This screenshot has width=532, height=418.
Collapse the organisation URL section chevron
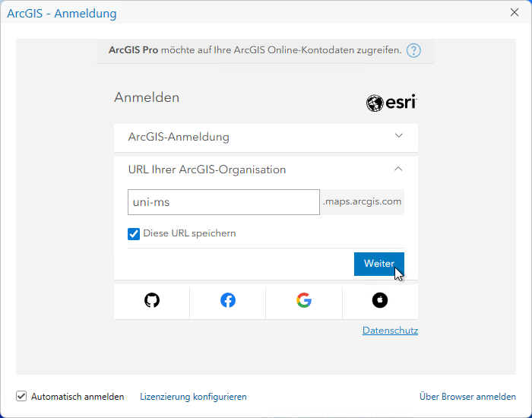399,169
